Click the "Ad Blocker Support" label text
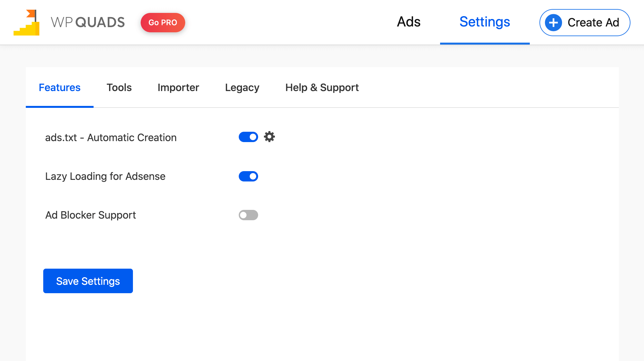 click(91, 215)
